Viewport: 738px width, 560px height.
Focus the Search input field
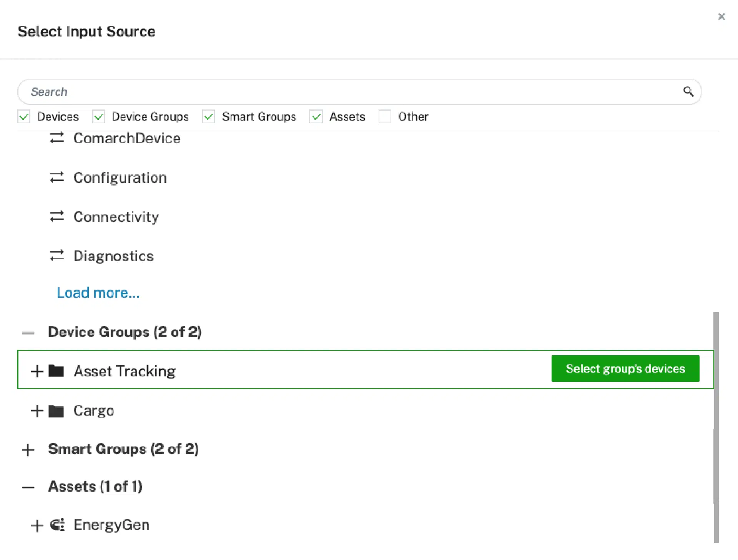[x=346, y=92]
